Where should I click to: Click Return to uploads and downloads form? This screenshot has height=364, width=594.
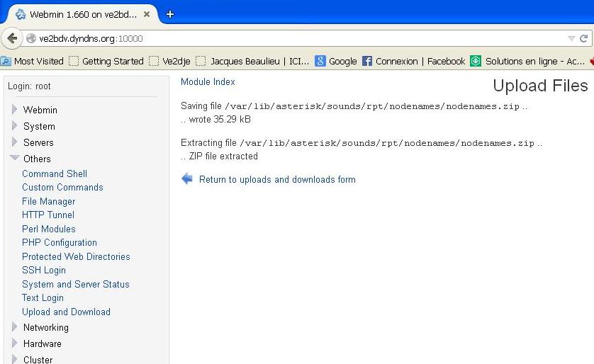click(x=277, y=179)
